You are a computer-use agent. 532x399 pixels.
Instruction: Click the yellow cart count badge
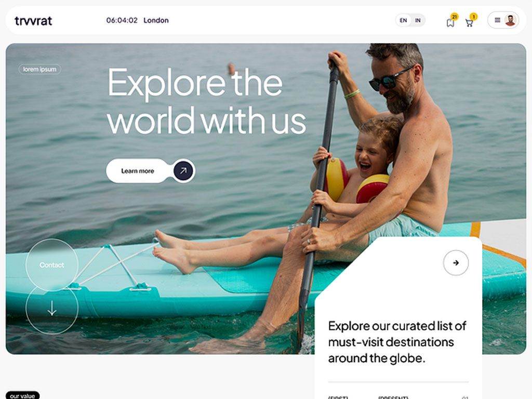pyautogui.click(x=473, y=17)
